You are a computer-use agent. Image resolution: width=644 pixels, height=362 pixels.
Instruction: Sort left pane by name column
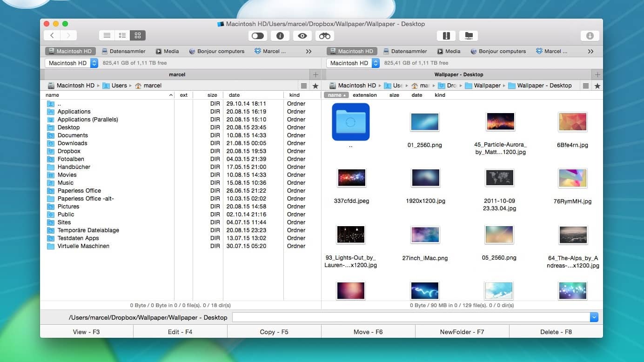click(x=109, y=95)
